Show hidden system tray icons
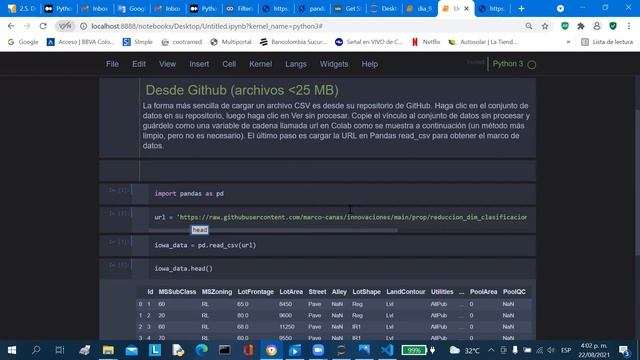Screen dimensions: 640x360 491,350
